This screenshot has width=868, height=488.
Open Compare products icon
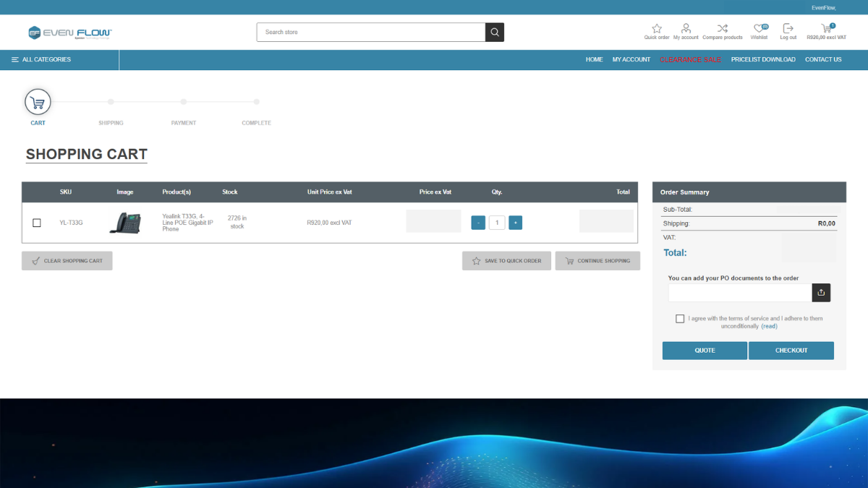tap(723, 29)
